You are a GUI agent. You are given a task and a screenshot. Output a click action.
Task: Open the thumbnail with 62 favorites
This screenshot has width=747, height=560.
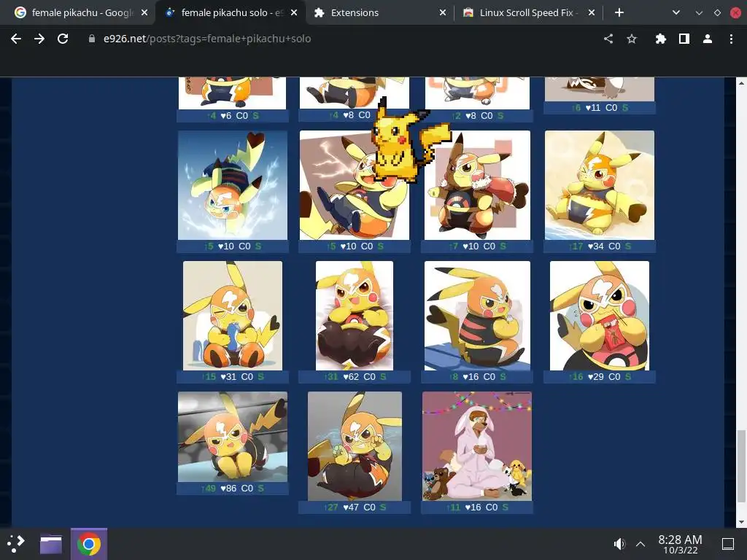[x=355, y=316]
